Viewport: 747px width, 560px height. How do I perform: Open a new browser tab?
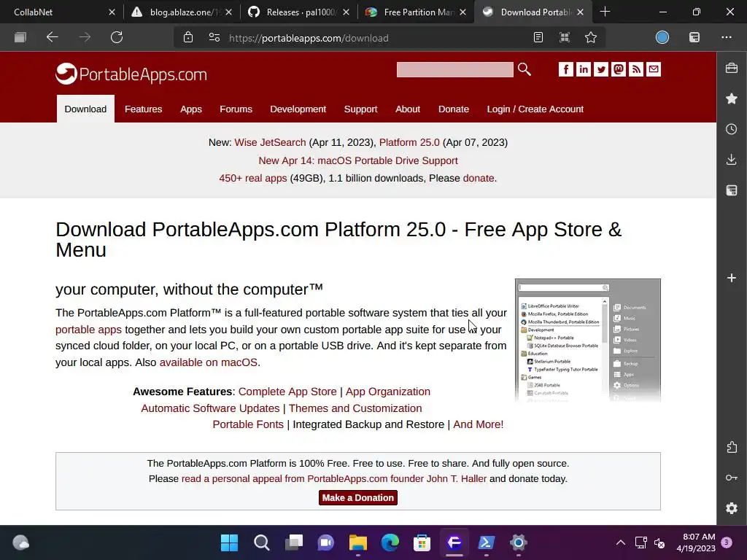click(x=605, y=12)
